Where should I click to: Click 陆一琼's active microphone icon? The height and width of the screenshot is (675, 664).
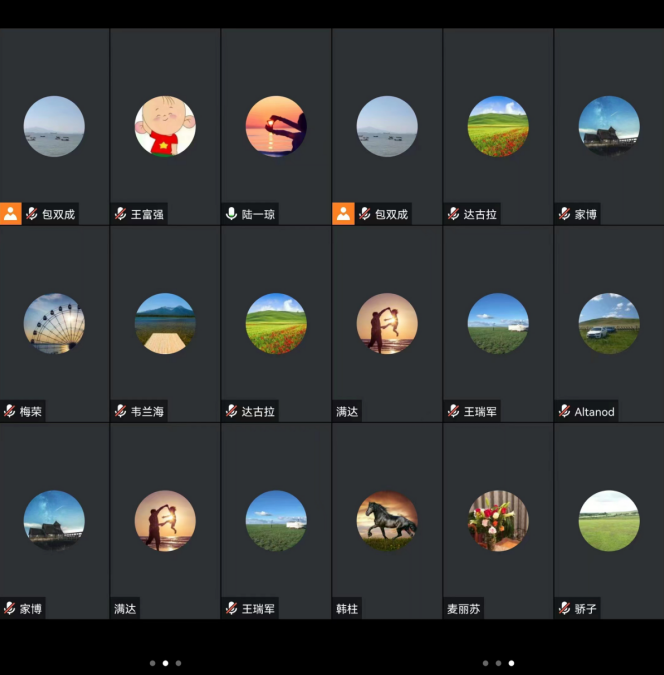[232, 214]
